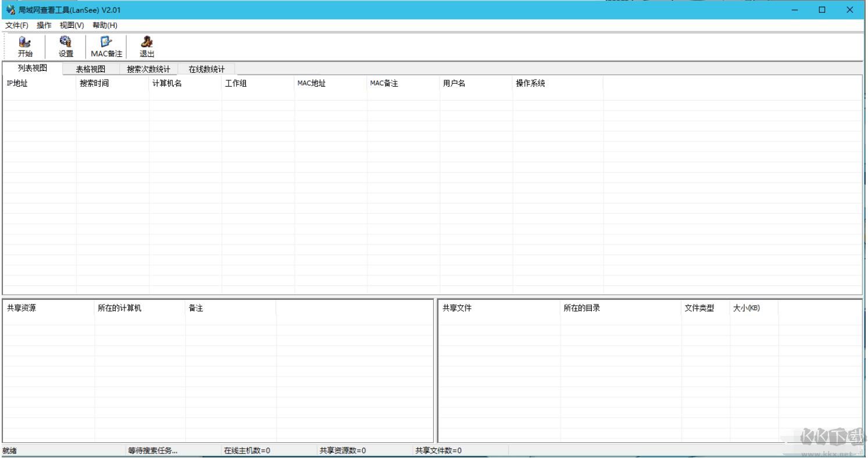This screenshot has height=458, width=868.
Task: Sort by the MAC地址 column header
Action: pos(331,83)
